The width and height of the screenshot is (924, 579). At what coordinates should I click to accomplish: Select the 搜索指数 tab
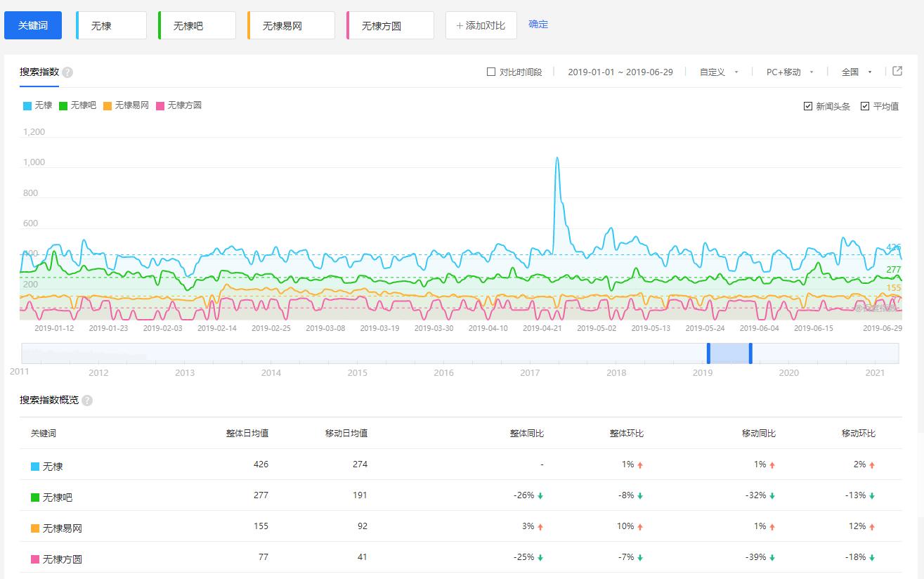(x=39, y=72)
